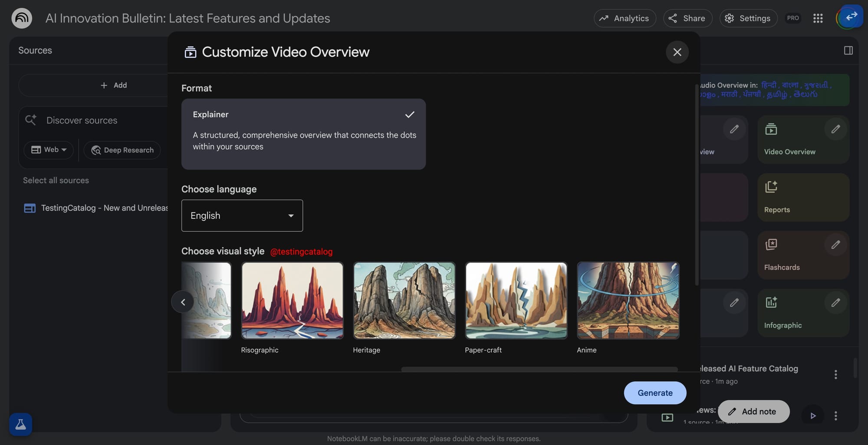The height and width of the screenshot is (445, 868).
Task: Click the Discover sources search field
Action: click(82, 120)
